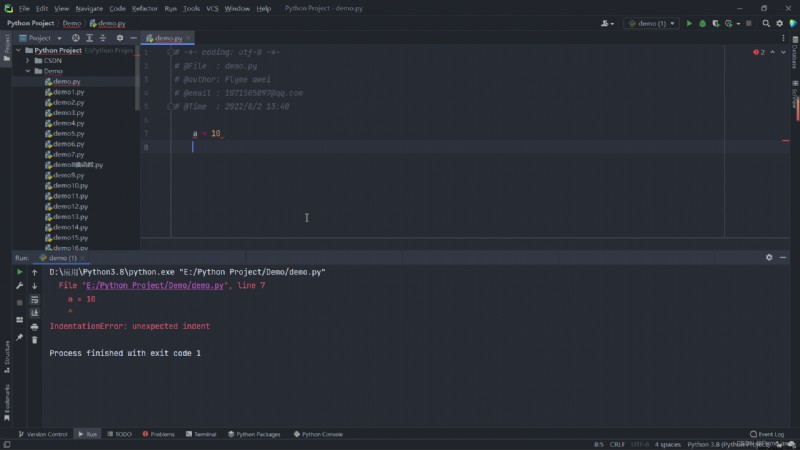Image resolution: width=800 pixels, height=450 pixels.
Task: Collapse the Python Project root folder
Action: [x=19, y=51]
